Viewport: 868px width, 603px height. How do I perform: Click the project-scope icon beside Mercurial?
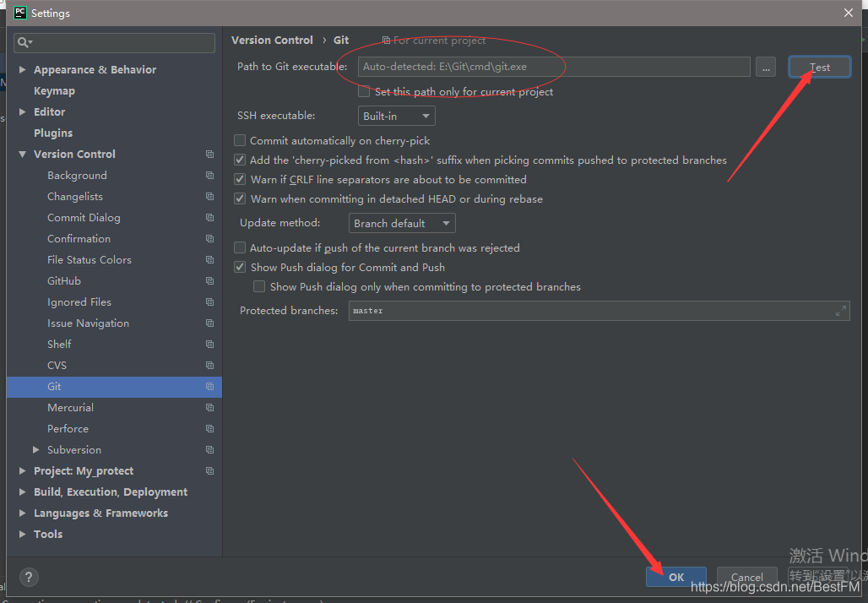(209, 408)
